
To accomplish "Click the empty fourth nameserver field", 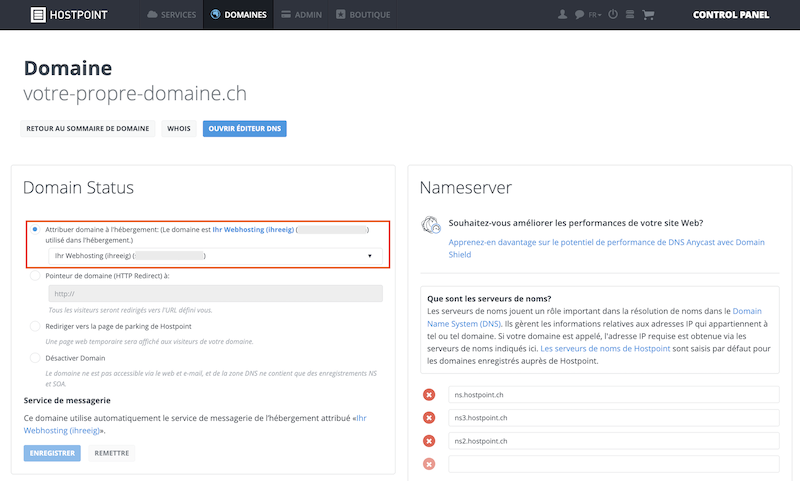I will pos(614,464).
